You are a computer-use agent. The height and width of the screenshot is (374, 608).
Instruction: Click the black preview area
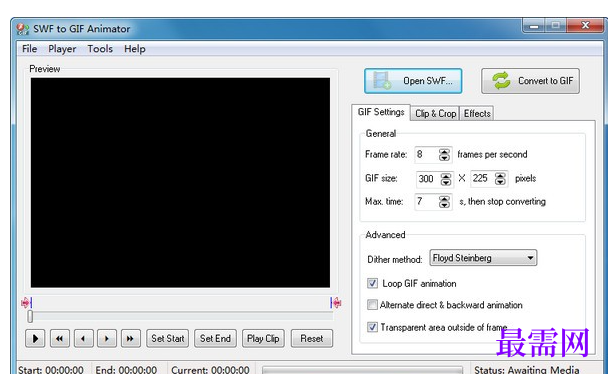click(180, 183)
